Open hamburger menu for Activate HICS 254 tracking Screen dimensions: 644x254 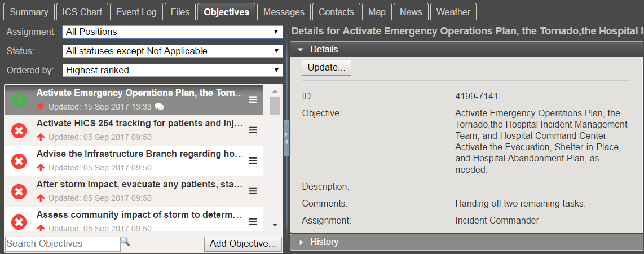(x=253, y=130)
